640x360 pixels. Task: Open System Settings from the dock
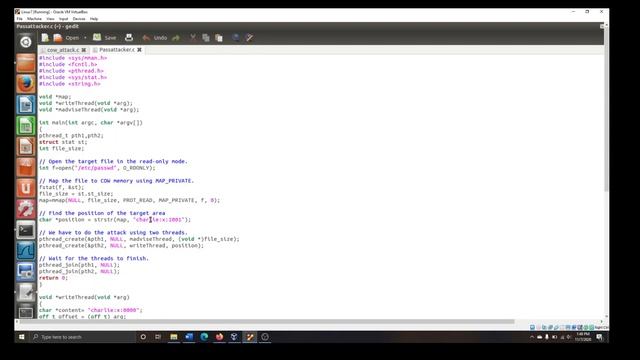pyautogui.click(x=26, y=209)
